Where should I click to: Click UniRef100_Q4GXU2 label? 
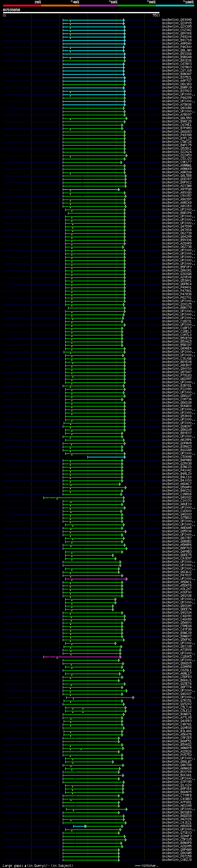click(x=177, y=497)
